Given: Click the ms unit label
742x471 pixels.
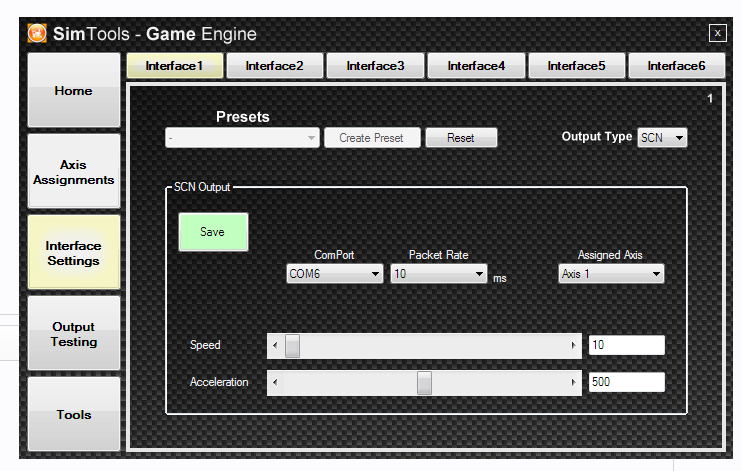Looking at the screenshot, I should tap(500, 278).
